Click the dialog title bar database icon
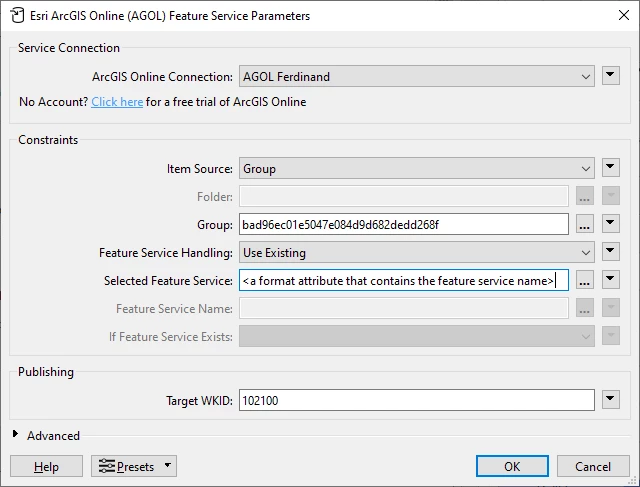The height and width of the screenshot is (487, 640). coord(17,16)
